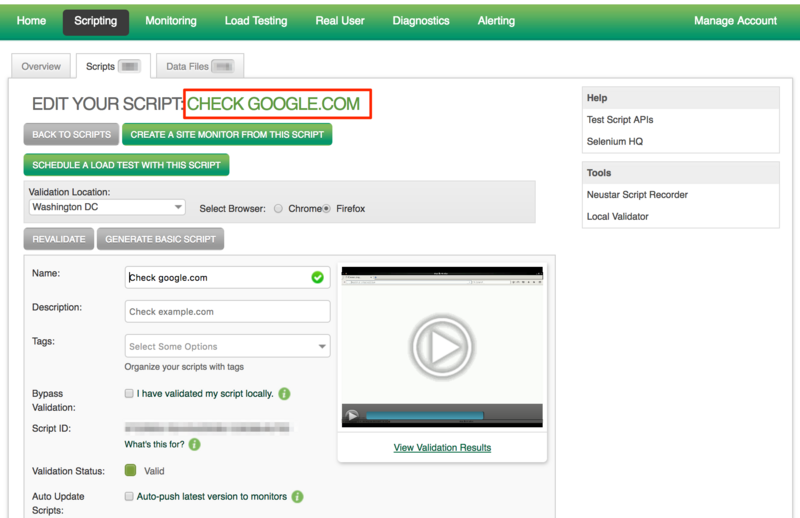
Task: Open Local Validator tool link
Action: (617, 216)
